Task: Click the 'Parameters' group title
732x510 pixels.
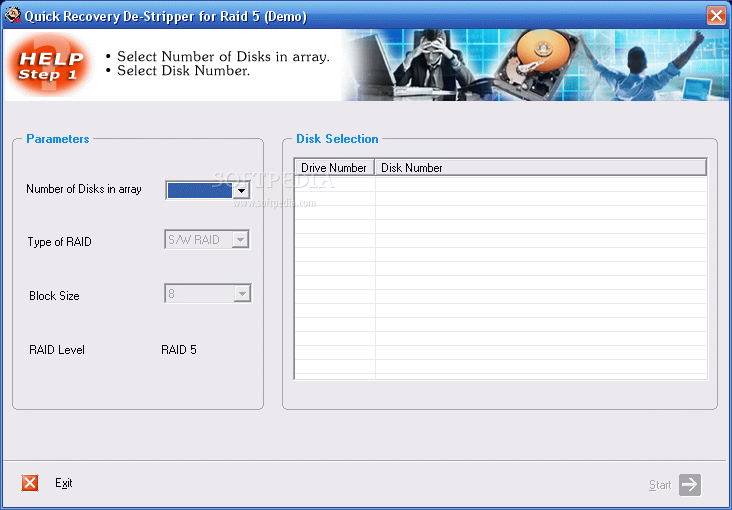Action: click(x=57, y=139)
